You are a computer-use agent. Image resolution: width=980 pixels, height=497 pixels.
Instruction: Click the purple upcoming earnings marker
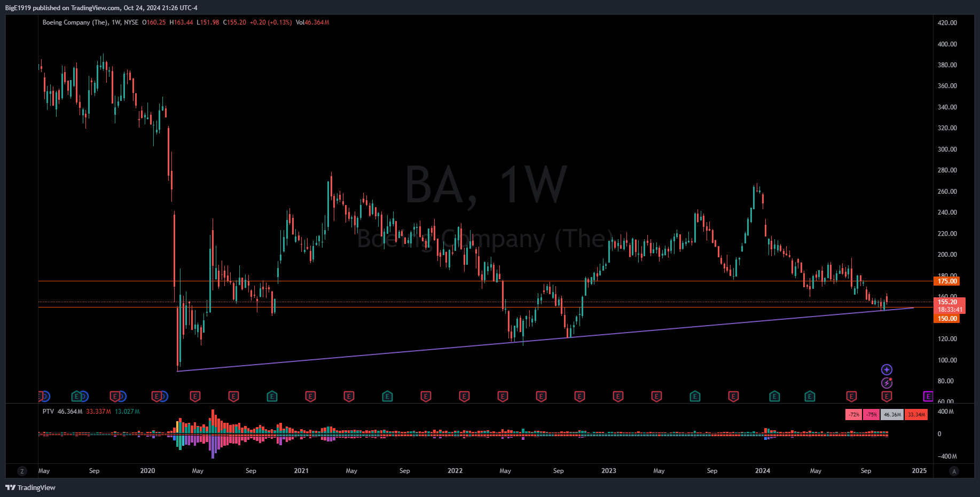928,396
